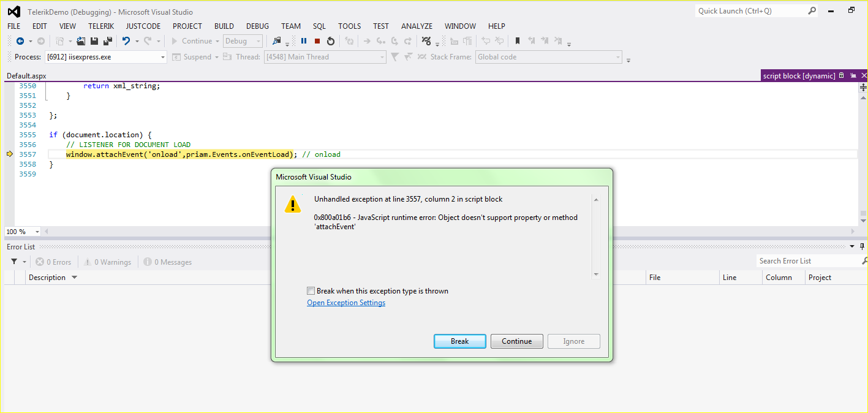Click the Quick Launch search magnifier icon

[x=812, y=11]
